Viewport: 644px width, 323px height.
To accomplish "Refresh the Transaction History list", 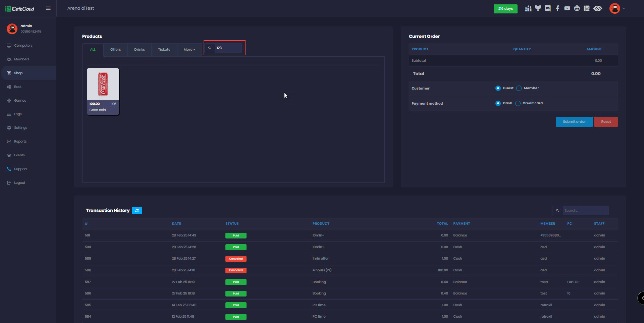I will [137, 211].
